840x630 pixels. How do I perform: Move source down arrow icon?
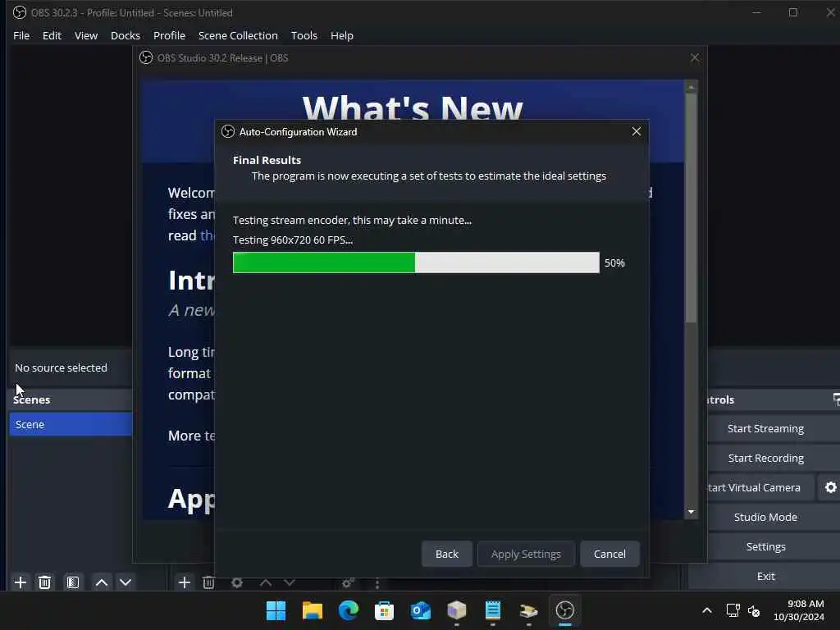point(290,582)
